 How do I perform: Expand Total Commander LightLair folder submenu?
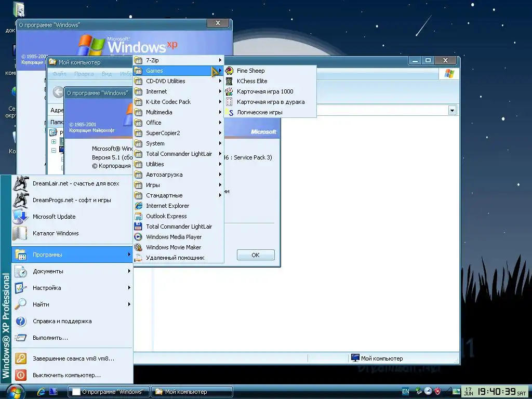pos(179,154)
